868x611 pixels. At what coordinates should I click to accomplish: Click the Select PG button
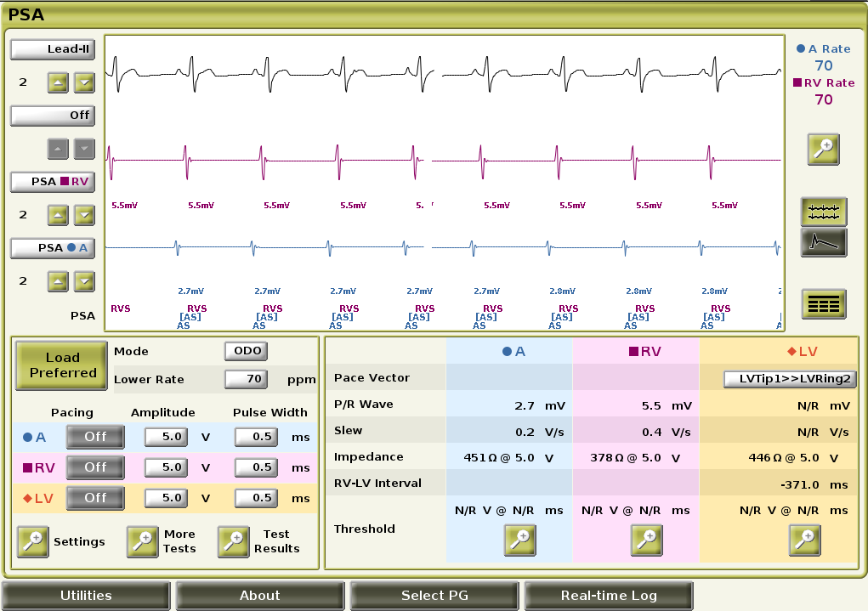pyautogui.click(x=434, y=596)
